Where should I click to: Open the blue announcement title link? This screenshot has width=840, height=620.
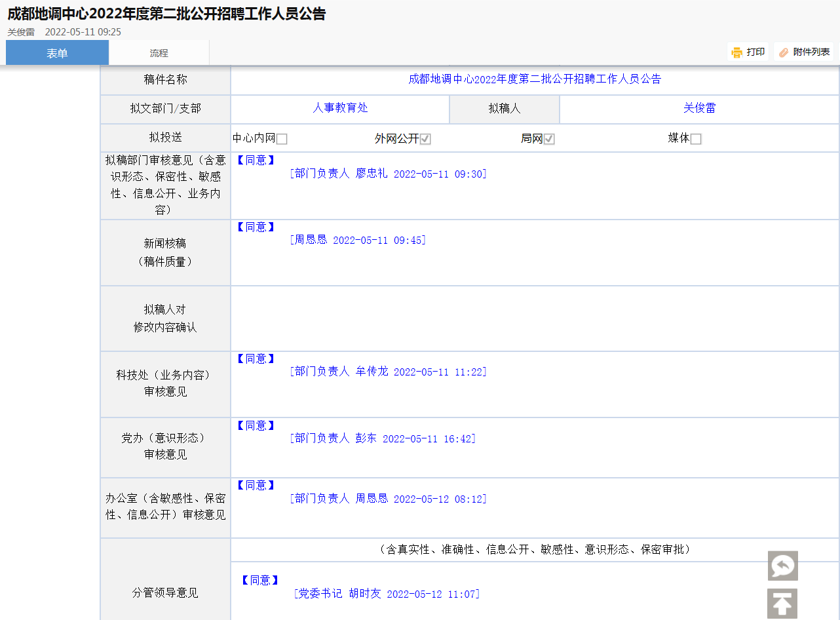535,79
